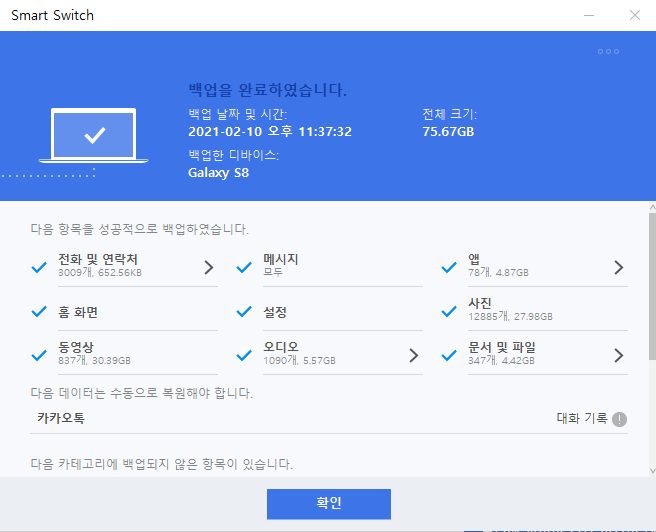Click backup date 2021-02-10 오후 11:37:32
The height and width of the screenshot is (532, 656).
(x=270, y=132)
